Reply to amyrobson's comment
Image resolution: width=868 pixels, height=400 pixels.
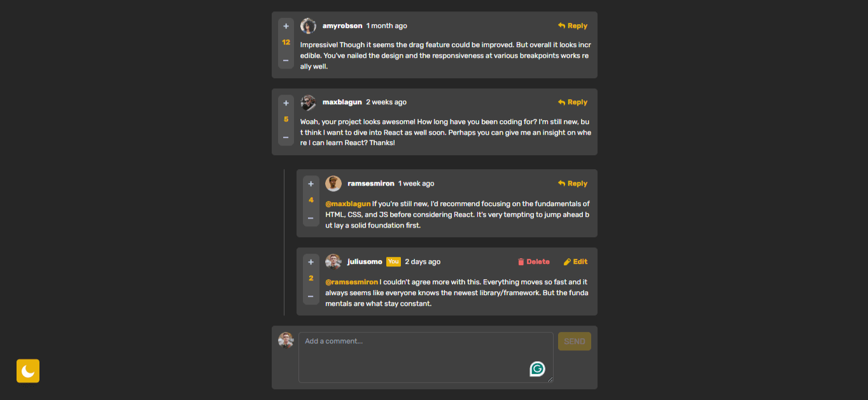(x=573, y=26)
